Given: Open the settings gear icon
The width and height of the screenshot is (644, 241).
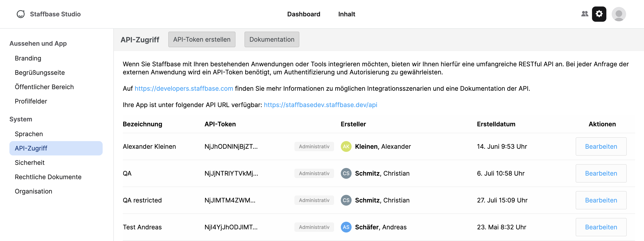Looking at the screenshot, I should (599, 14).
